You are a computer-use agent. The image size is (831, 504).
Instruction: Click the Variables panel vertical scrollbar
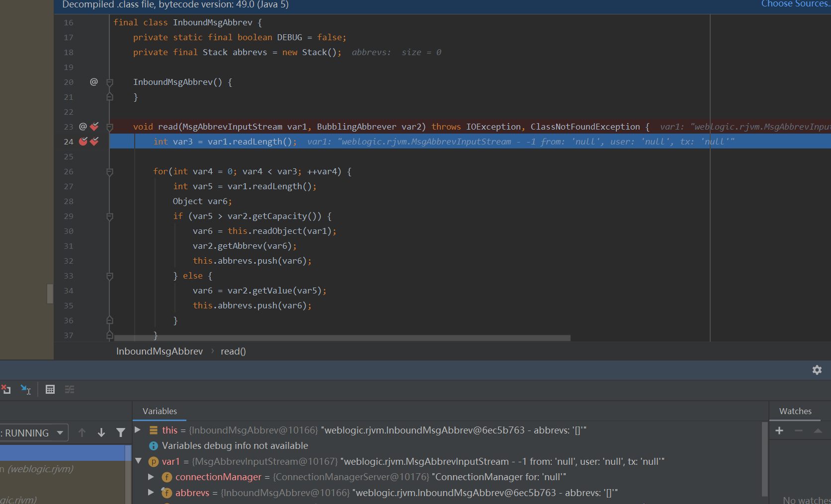click(764, 459)
